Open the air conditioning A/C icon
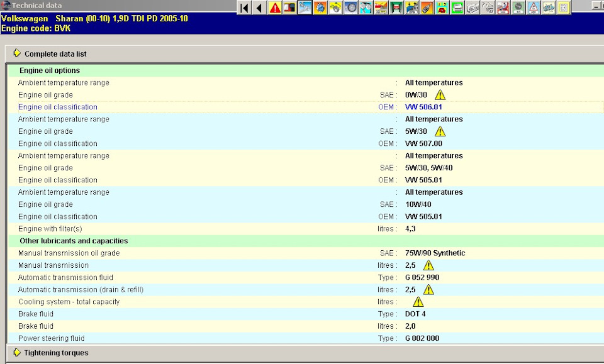 coord(518,8)
